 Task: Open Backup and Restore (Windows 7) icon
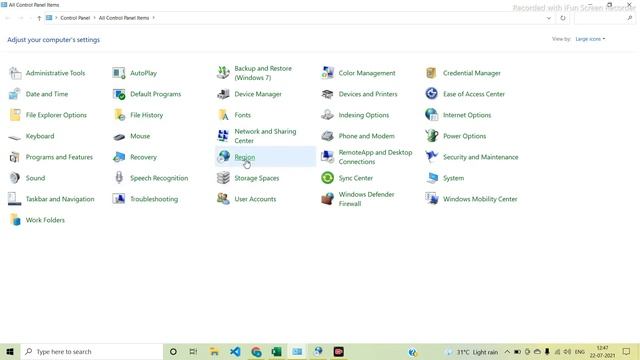click(223, 73)
